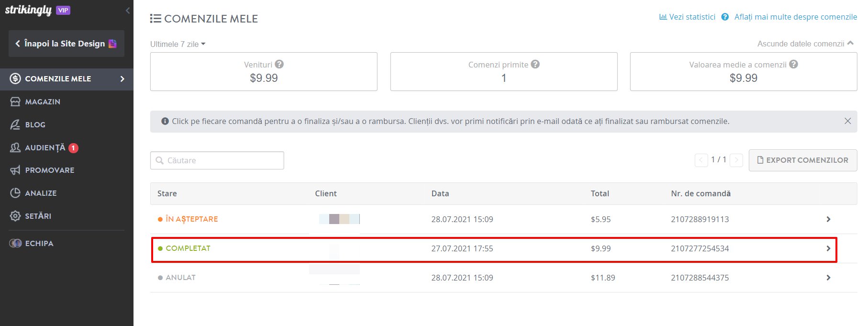Image resolution: width=868 pixels, height=326 pixels.
Task: Click the info icon in the banner
Action: click(x=165, y=121)
